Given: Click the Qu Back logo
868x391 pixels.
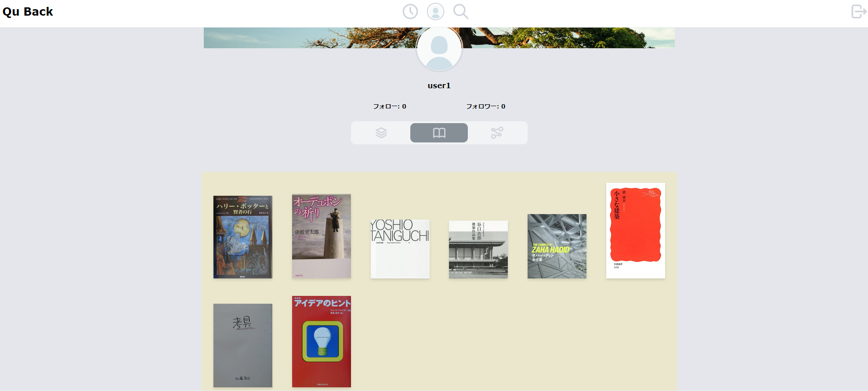Looking at the screenshot, I should pos(28,11).
